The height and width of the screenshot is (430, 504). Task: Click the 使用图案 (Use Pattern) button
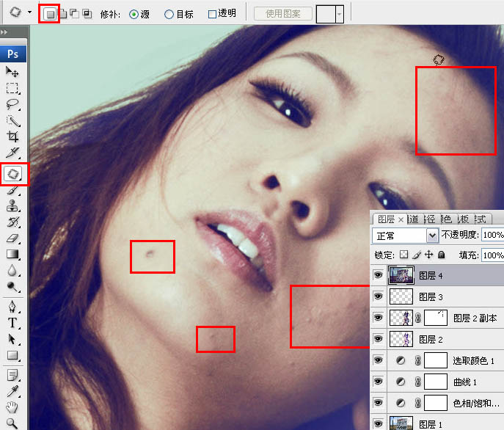pos(282,14)
